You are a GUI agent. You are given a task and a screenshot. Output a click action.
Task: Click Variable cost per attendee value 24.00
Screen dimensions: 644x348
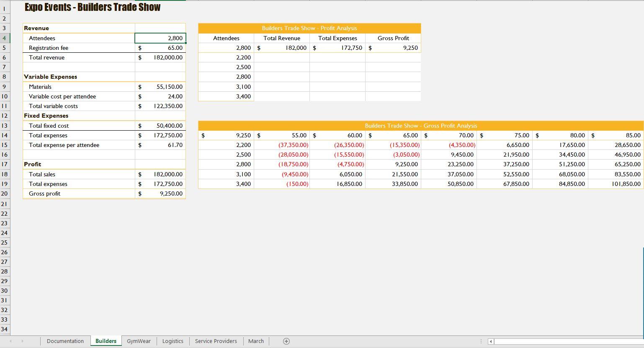(x=160, y=96)
